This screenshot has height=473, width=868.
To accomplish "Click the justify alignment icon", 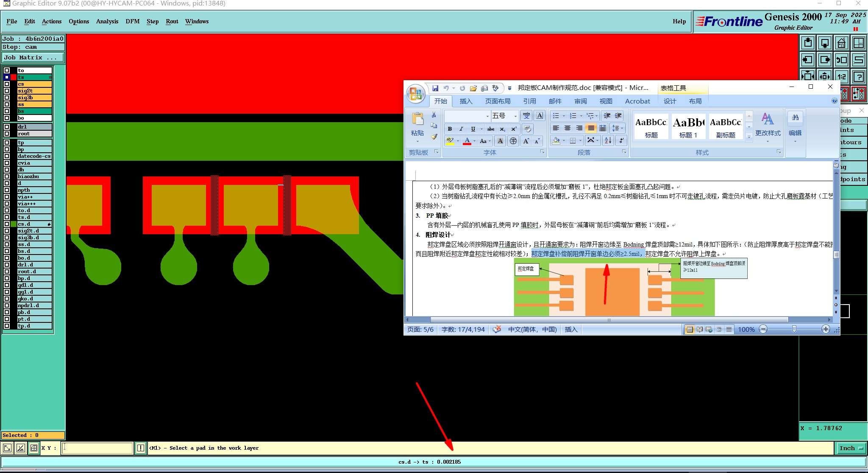I will [x=591, y=128].
